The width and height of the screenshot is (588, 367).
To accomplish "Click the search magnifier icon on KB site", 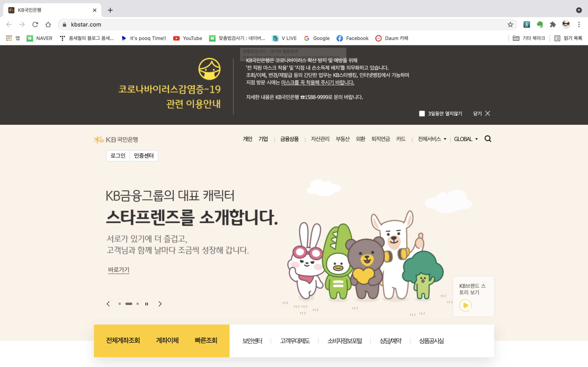I will point(488,139).
